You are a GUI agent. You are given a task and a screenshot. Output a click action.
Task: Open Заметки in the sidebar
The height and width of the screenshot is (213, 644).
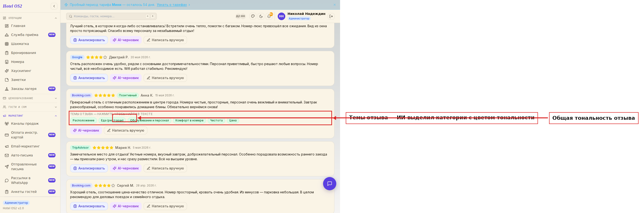(x=30, y=80)
